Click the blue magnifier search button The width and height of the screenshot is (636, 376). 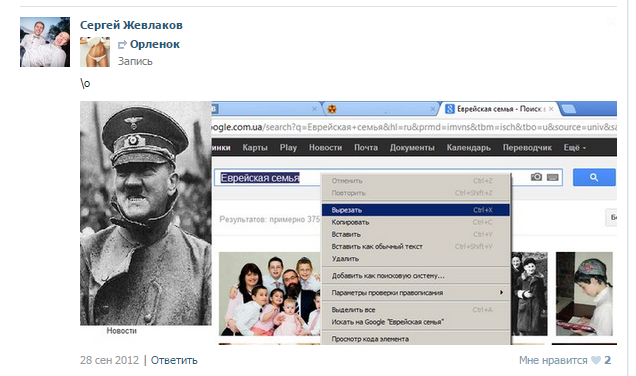point(594,177)
